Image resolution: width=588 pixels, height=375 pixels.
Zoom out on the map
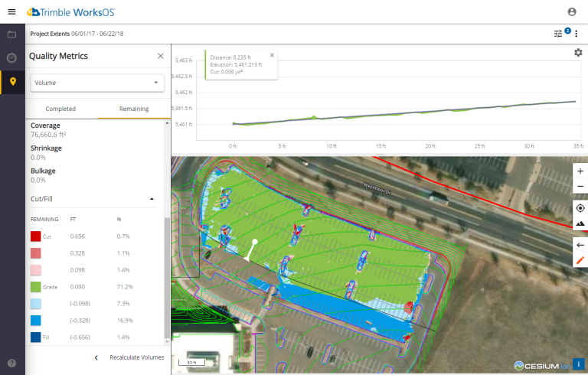point(580,186)
